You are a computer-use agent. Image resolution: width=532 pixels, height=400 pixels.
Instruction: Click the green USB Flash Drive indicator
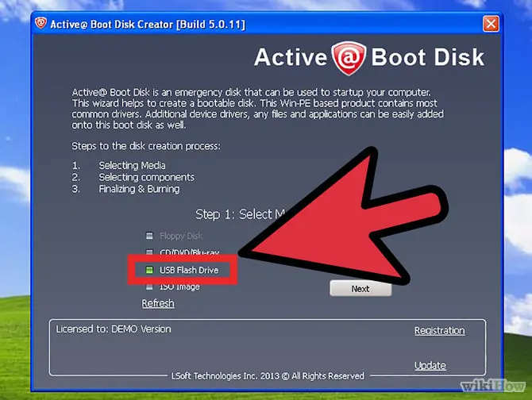[x=149, y=270]
